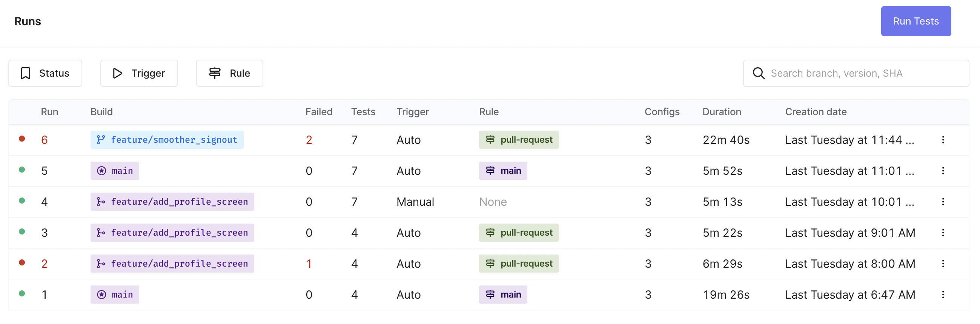This screenshot has height=324, width=980.
Task: Open run number 4 link
Action: tap(45, 202)
